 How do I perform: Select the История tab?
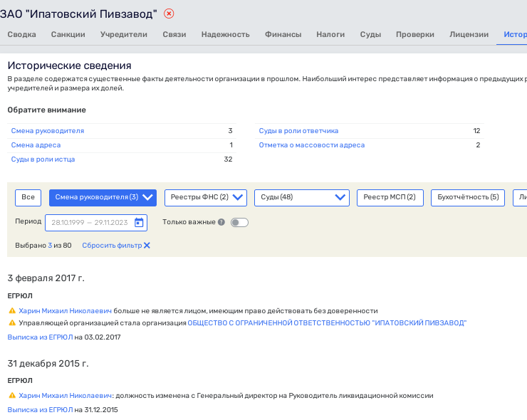[515, 34]
